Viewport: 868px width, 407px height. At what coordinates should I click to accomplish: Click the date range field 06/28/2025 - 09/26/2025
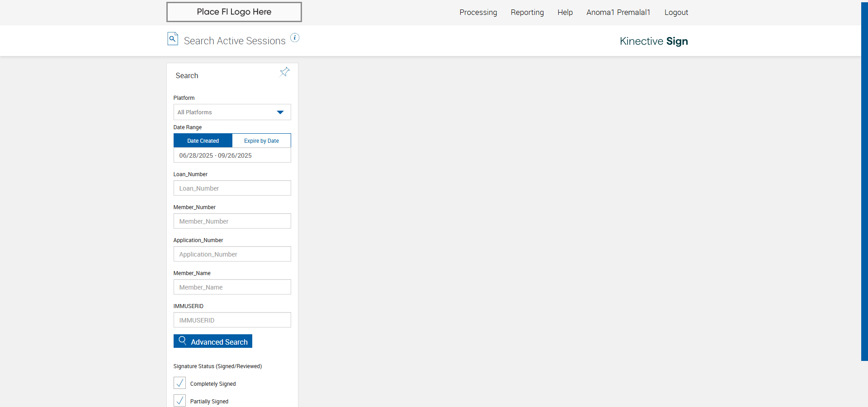(232, 155)
